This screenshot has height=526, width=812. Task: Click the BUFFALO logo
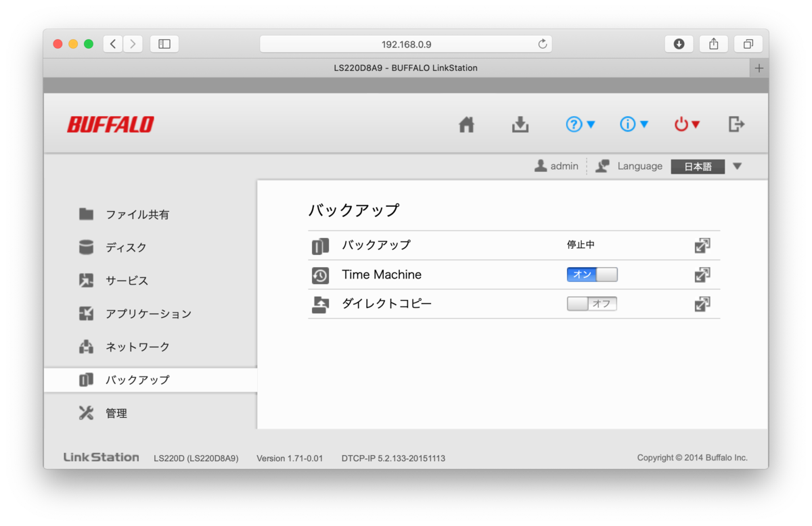110,124
